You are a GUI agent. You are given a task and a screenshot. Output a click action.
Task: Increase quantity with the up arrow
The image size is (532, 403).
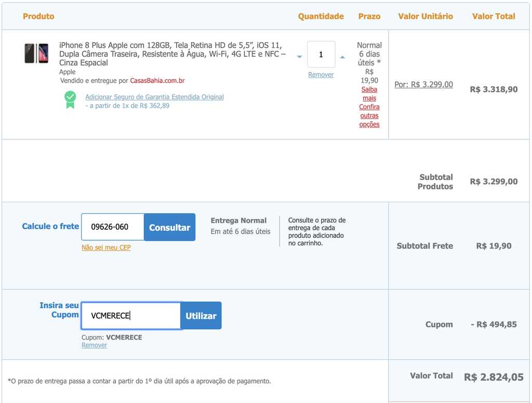[343, 57]
